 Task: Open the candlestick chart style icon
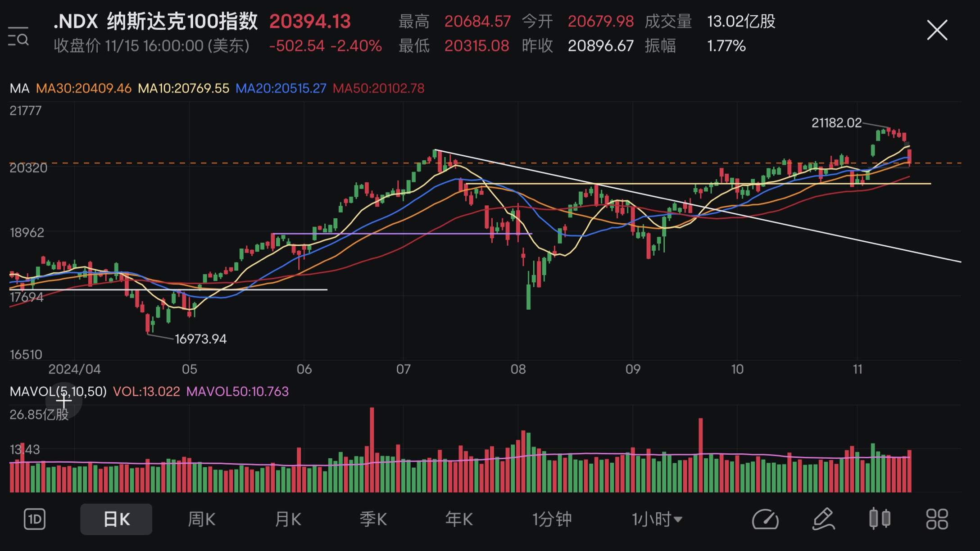(880, 519)
